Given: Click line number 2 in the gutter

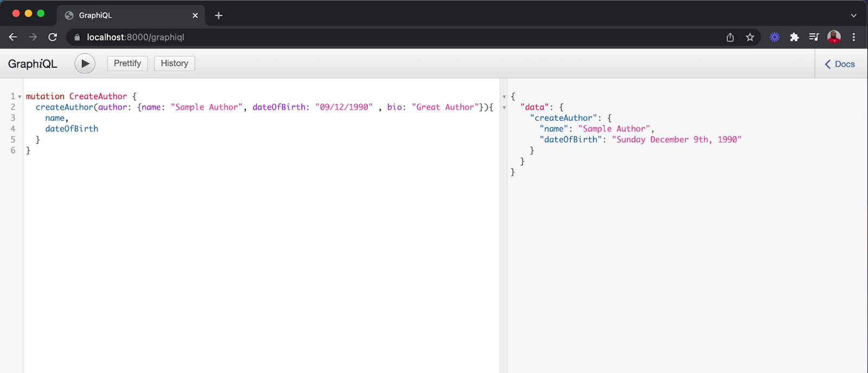Looking at the screenshot, I should pos(13,107).
